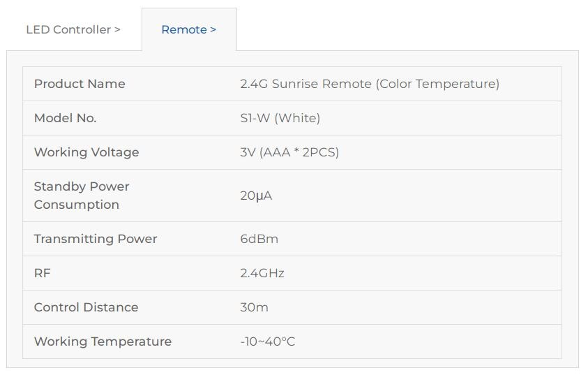Select the 20μA standby value
Screen dimensions: 588x375
click(256, 196)
